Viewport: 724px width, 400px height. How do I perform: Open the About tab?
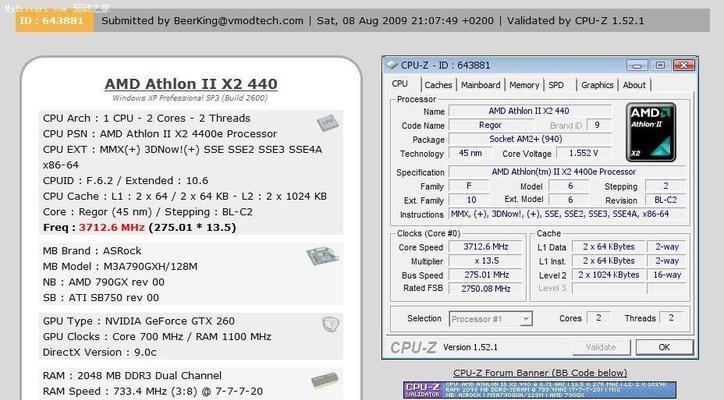[634, 85]
